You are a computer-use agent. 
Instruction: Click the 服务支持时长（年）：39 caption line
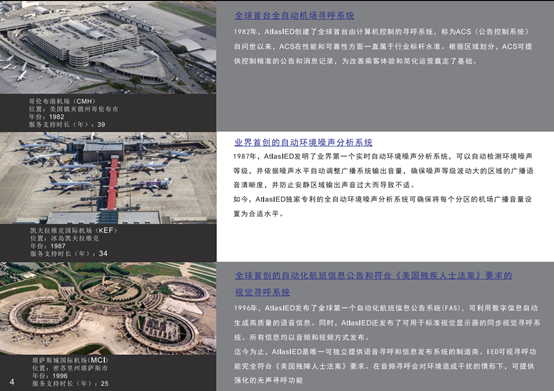point(67,124)
